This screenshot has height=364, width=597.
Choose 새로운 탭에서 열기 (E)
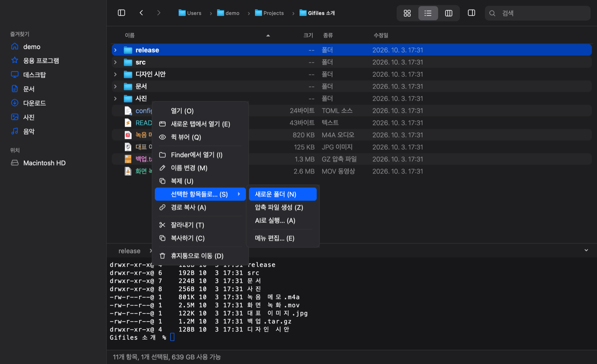[200, 124]
